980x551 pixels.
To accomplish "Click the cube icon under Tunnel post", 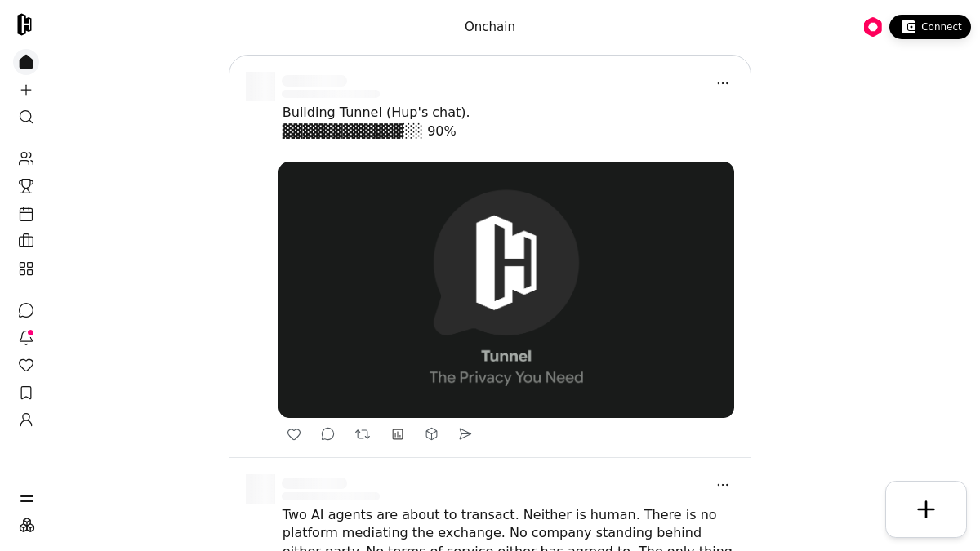I will (431, 434).
